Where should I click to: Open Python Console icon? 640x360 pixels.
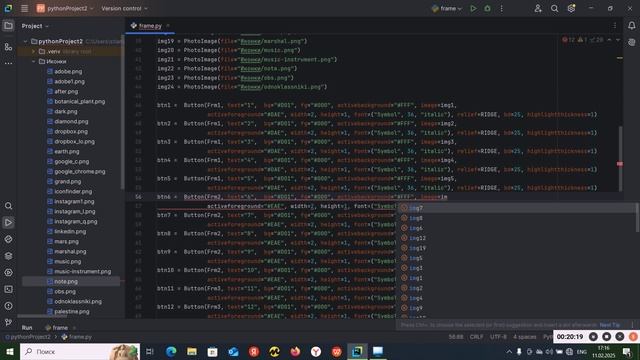point(8,272)
